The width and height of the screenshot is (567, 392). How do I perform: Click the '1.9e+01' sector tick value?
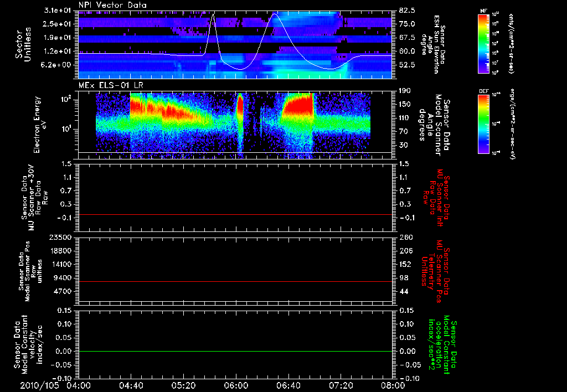coord(57,38)
